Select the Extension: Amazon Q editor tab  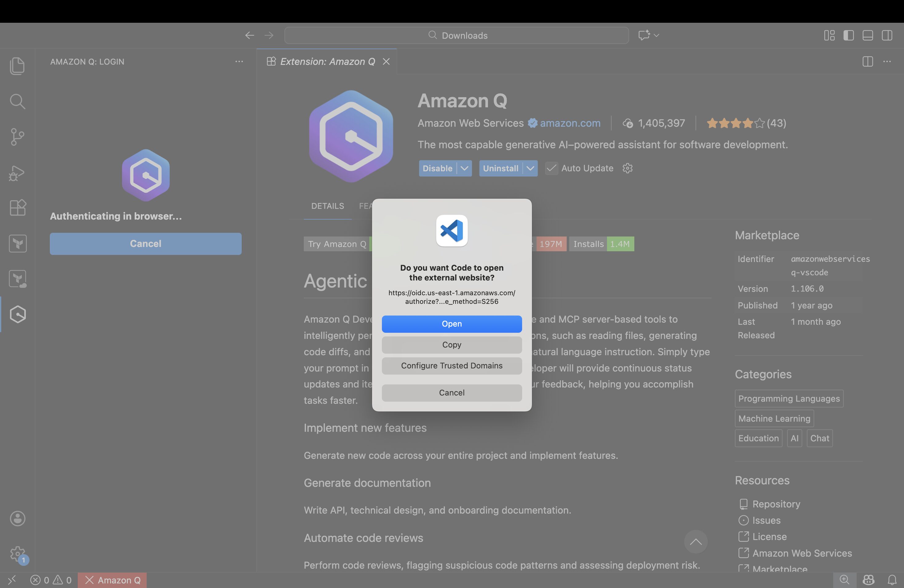327,62
